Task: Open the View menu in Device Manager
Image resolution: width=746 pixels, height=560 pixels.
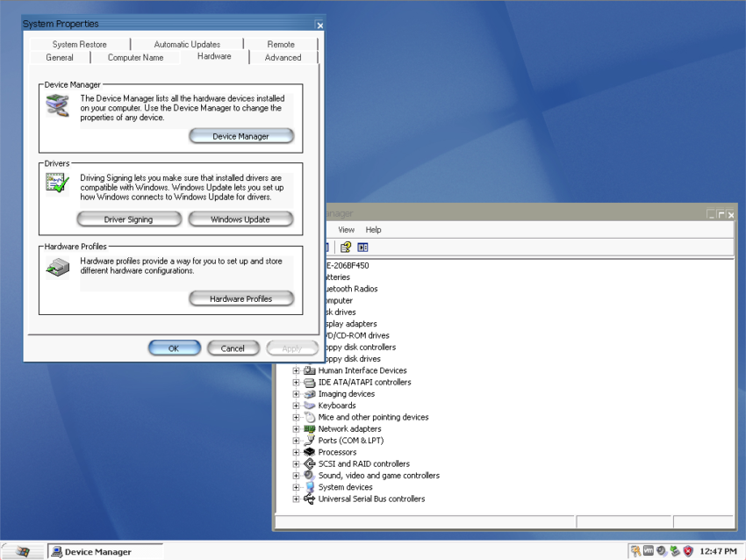Action: (346, 230)
